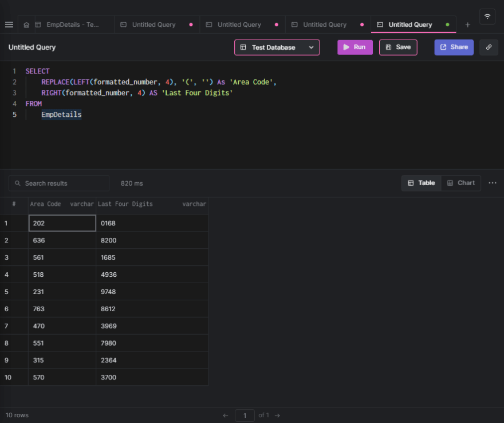Select the cell 7980
Screen dimensions: 504x423
(152, 343)
